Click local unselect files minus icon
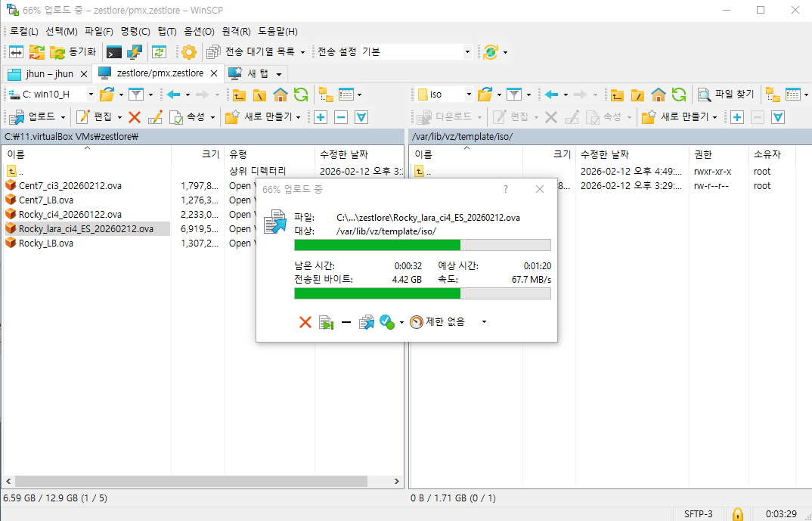 (341, 117)
